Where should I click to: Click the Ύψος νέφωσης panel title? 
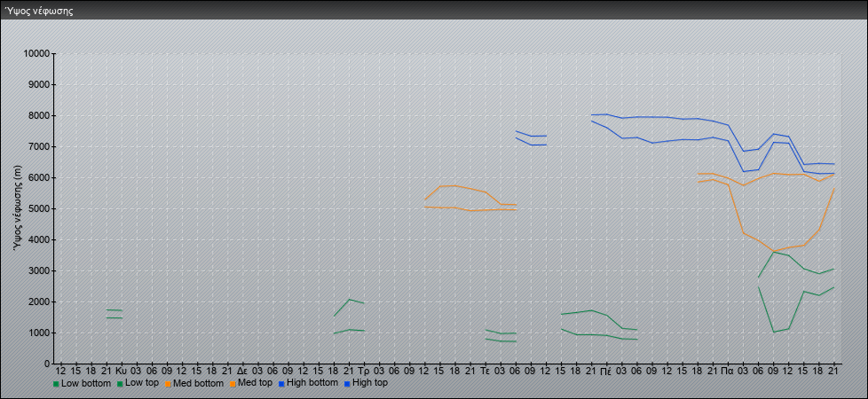click(39, 11)
